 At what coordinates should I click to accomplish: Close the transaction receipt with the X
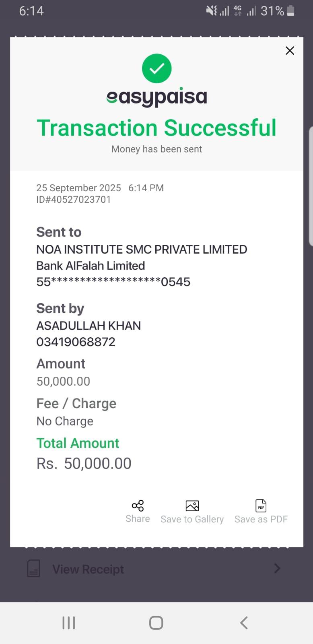click(x=290, y=51)
